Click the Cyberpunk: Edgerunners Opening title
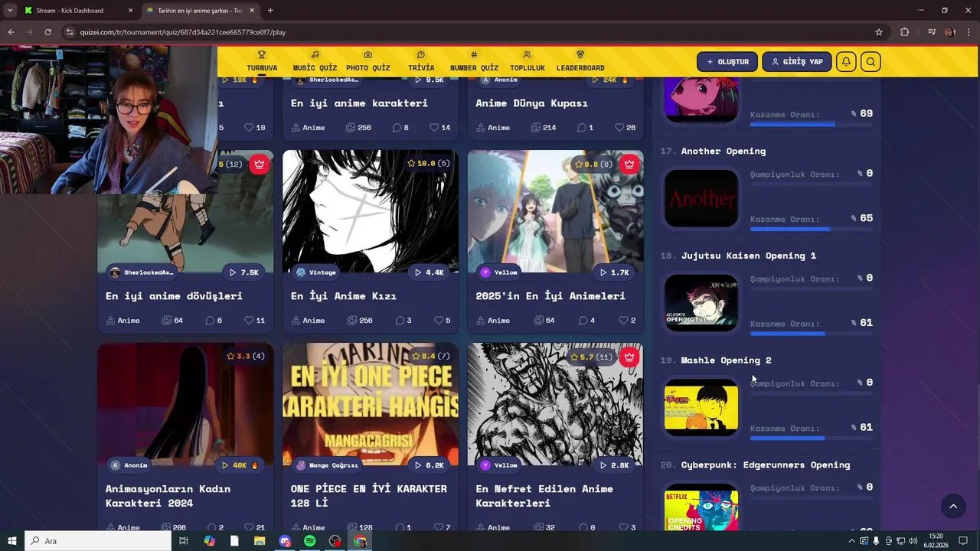 766,465
